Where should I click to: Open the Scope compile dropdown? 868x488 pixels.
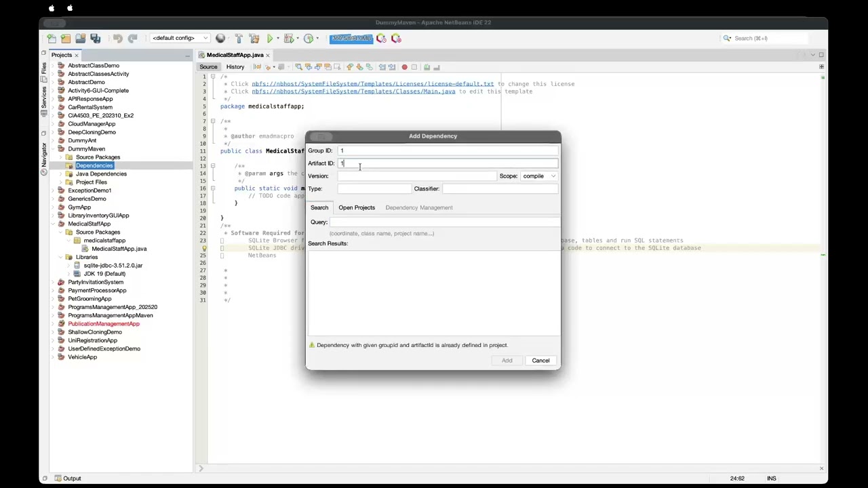point(539,176)
